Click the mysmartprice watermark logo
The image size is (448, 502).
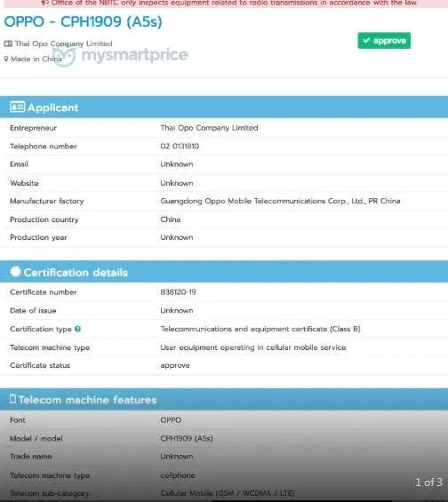pyautogui.click(x=120, y=55)
